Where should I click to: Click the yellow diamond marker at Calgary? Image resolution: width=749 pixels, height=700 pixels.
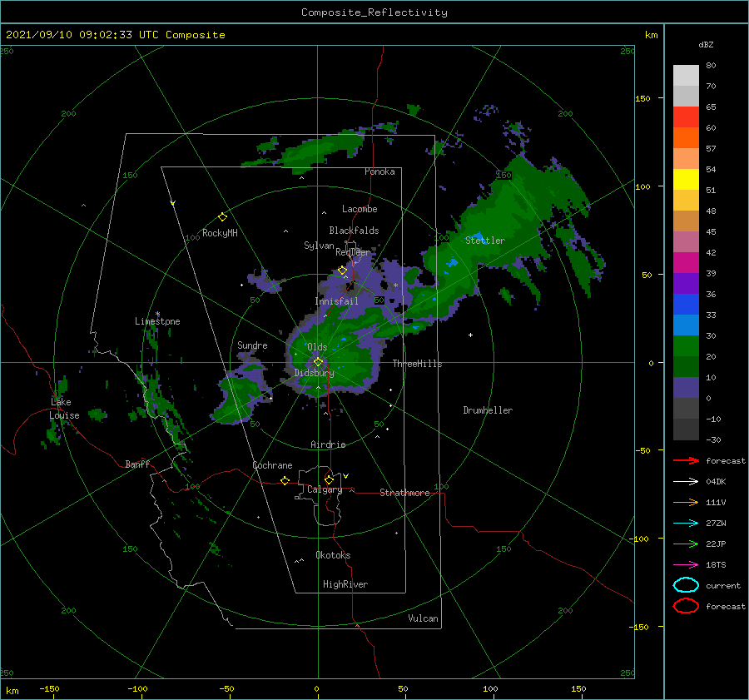point(329,479)
